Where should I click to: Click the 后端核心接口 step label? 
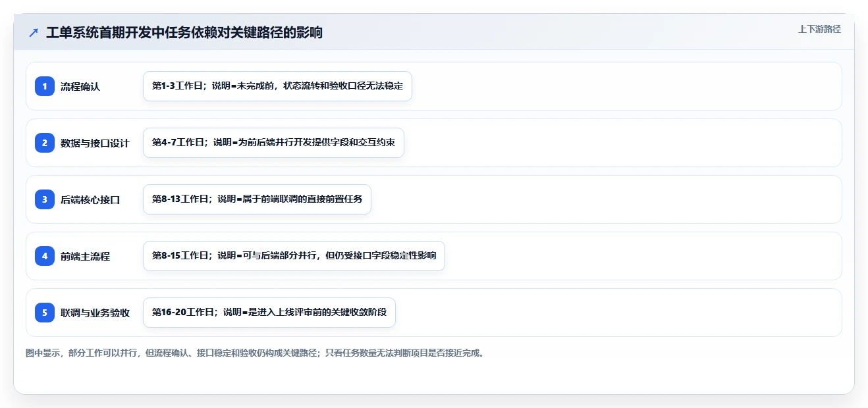point(90,199)
